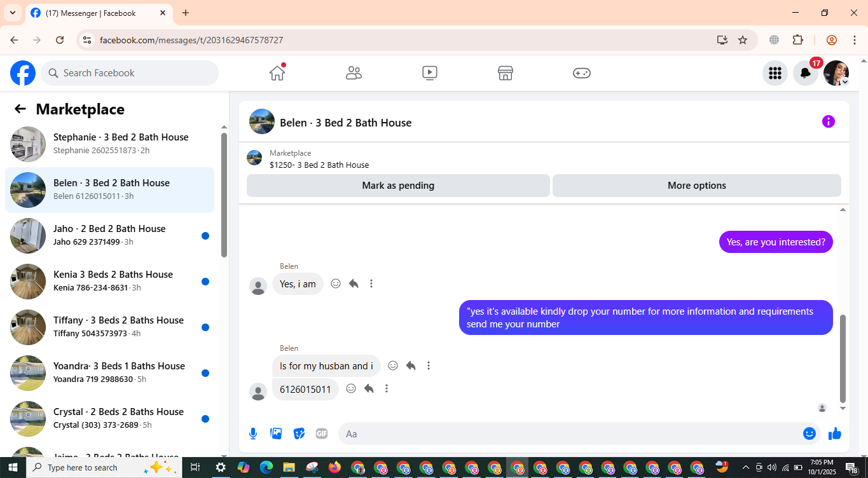Image resolution: width=868 pixels, height=478 pixels.
Task: Reply to the 6126015011 message
Action: 369,388
